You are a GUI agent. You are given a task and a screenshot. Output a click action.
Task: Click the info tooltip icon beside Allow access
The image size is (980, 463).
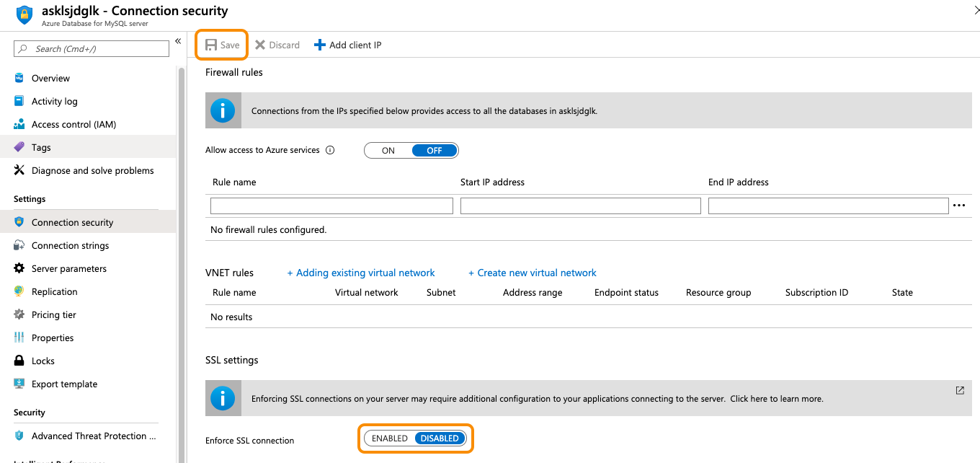(331, 150)
